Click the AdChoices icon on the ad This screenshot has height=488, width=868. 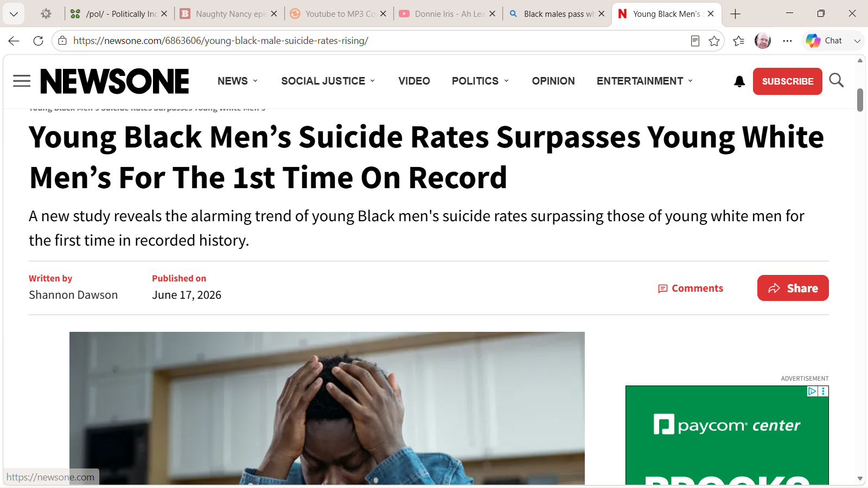coord(812,391)
